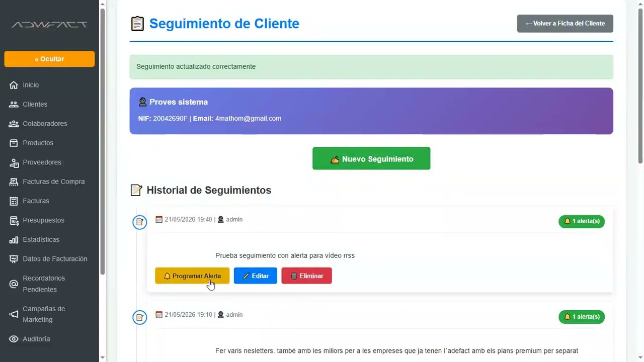
Task: Edit the 19:40 seguimiento with Editar
Action: coord(256,276)
